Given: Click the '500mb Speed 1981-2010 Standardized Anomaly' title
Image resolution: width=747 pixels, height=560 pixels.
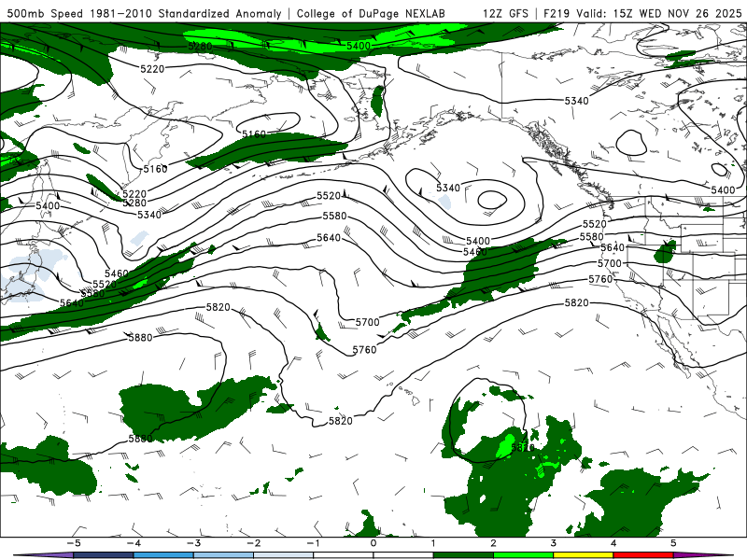Looking at the screenshot, I should click(145, 13).
